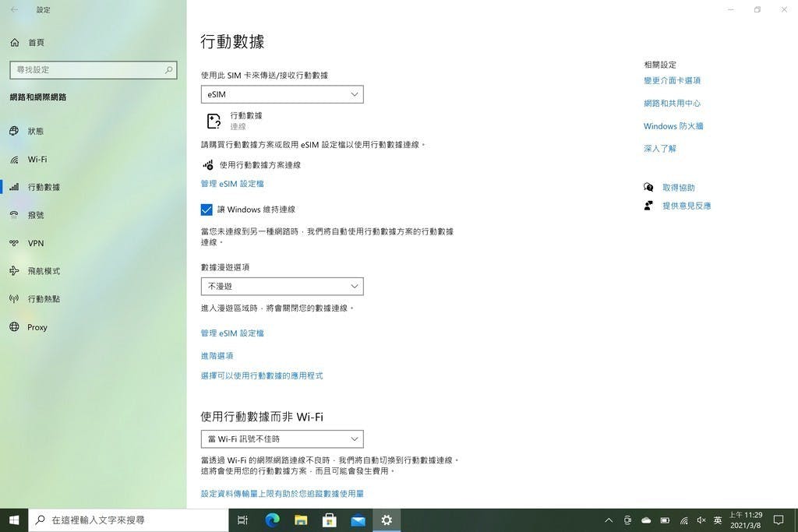Click the person icon beside 提供意見反應

pyautogui.click(x=648, y=206)
